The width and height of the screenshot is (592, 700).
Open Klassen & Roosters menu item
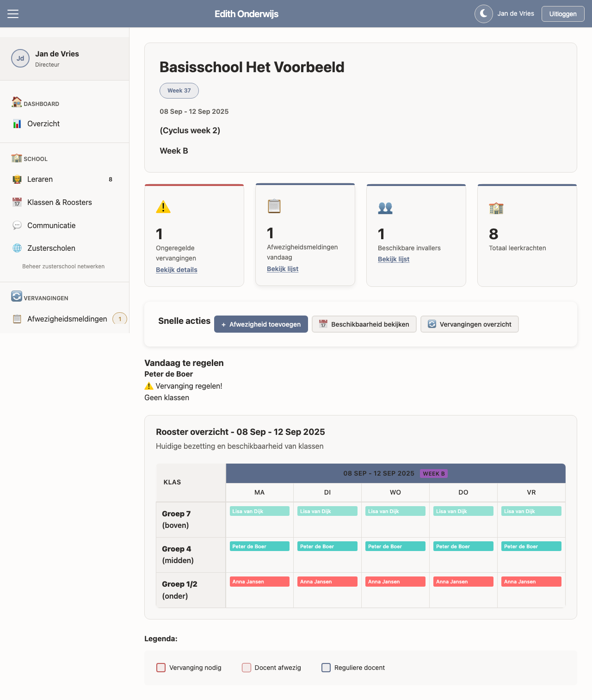click(x=65, y=202)
